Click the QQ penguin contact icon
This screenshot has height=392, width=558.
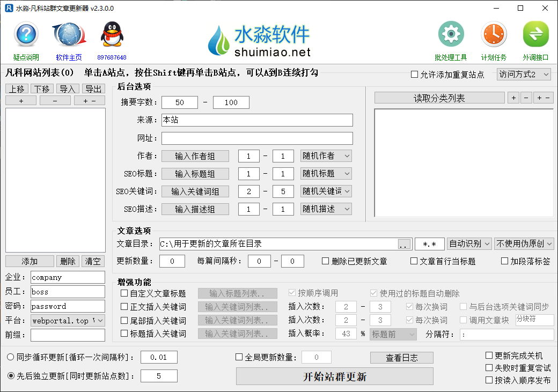pyautogui.click(x=112, y=34)
